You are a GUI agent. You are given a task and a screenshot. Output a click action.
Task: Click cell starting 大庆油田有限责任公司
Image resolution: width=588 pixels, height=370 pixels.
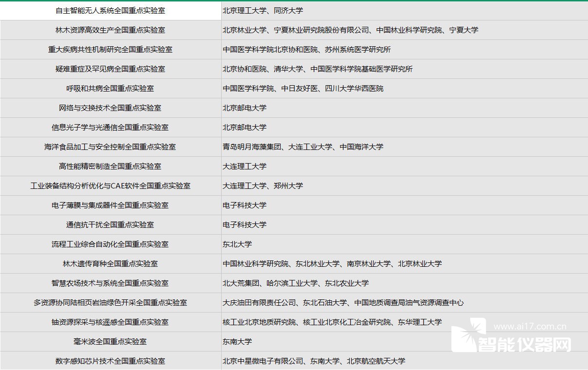(404, 302)
